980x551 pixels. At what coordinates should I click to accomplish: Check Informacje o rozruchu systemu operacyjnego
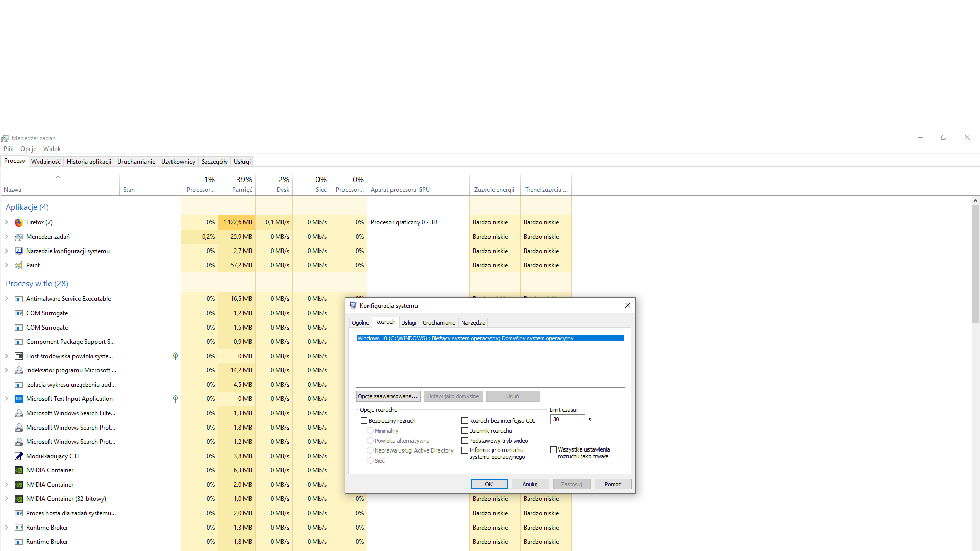coord(464,450)
